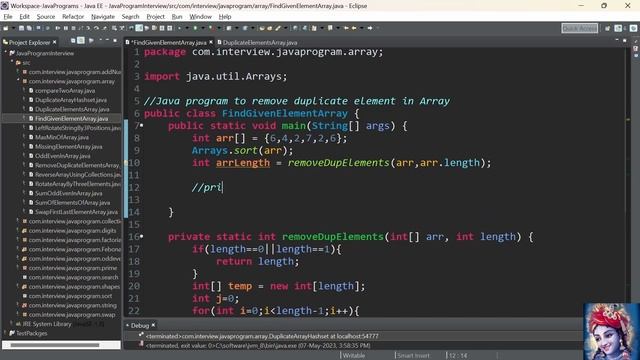Click JRE System Library icon
This screenshot has width=640, height=360.
(x=18, y=324)
